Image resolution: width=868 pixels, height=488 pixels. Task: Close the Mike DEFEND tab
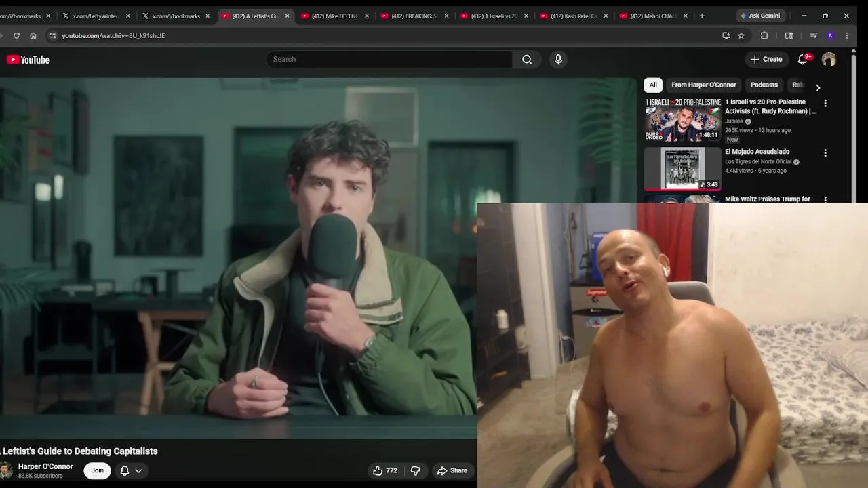click(x=367, y=16)
